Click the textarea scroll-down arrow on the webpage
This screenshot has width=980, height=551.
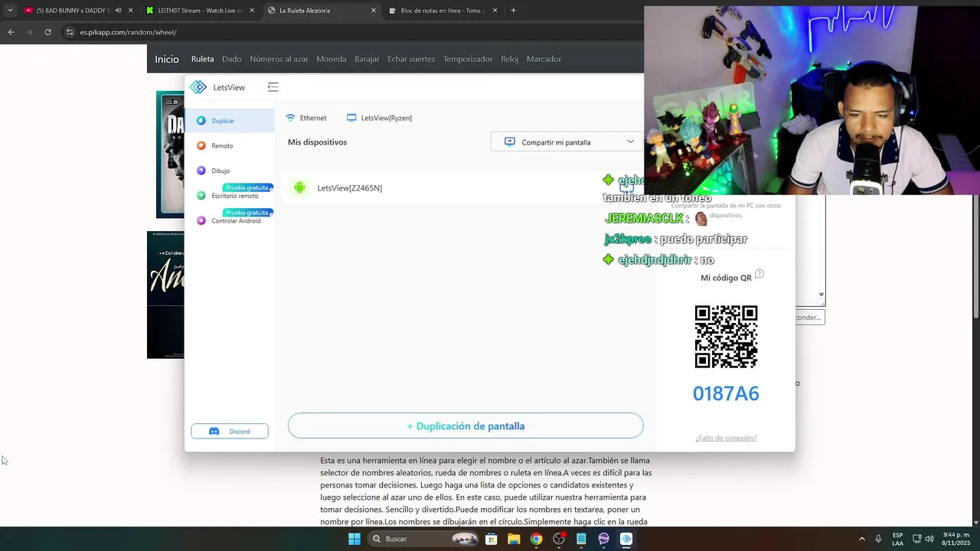[x=822, y=295]
